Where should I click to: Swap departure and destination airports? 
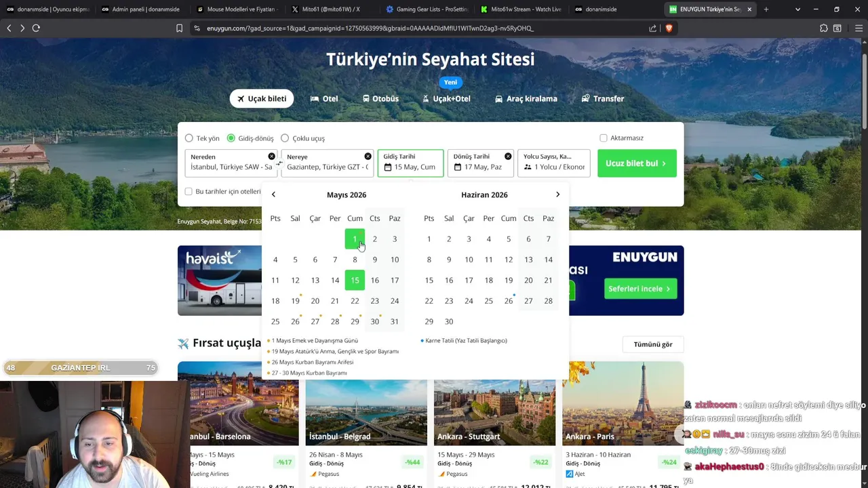[x=279, y=163]
